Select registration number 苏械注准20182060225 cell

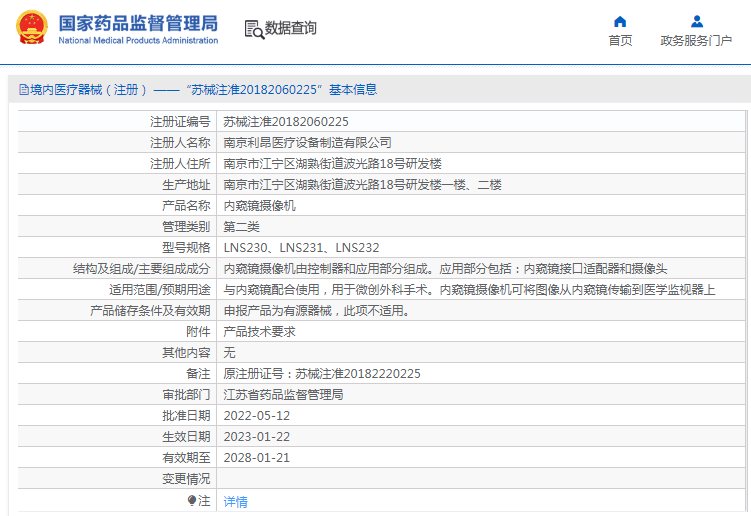286,122
